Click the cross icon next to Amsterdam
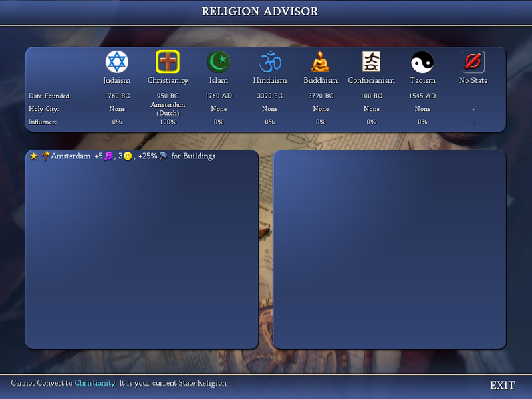532x399 pixels. [x=45, y=156]
